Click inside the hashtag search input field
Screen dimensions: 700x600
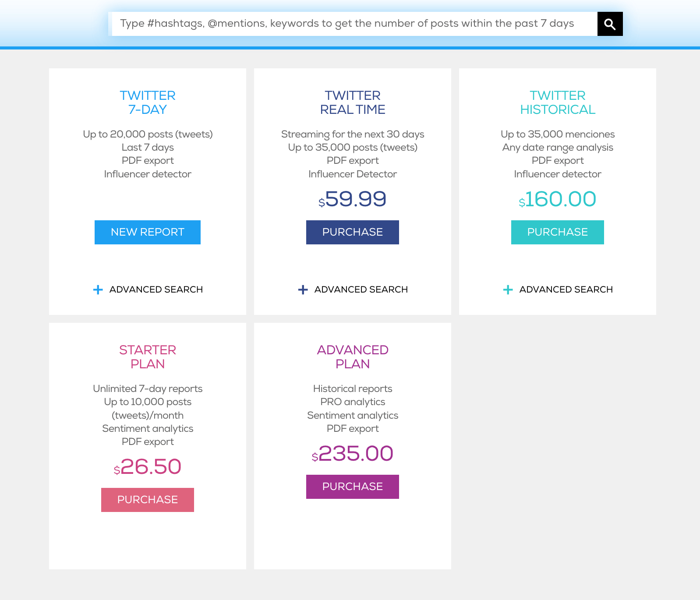pyautogui.click(x=350, y=24)
